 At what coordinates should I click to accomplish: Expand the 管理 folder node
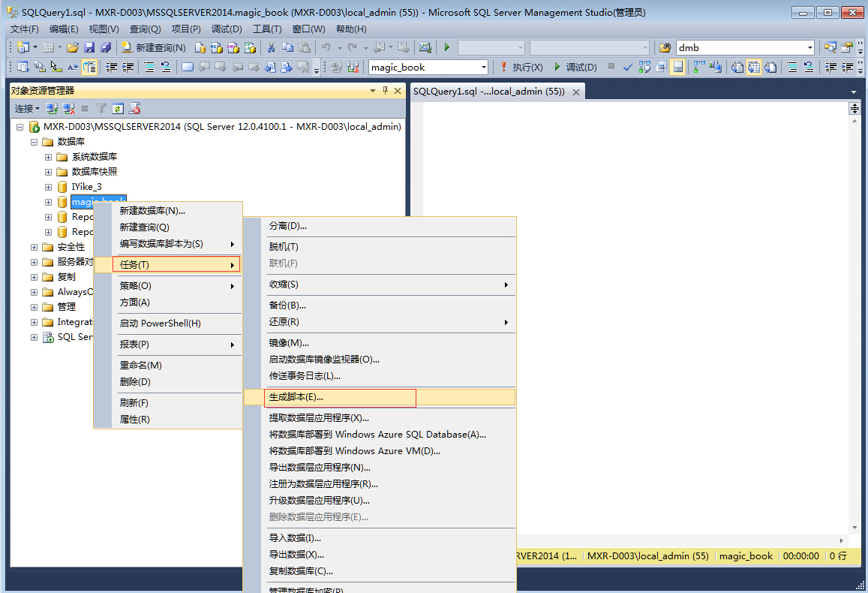click(34, 307)
